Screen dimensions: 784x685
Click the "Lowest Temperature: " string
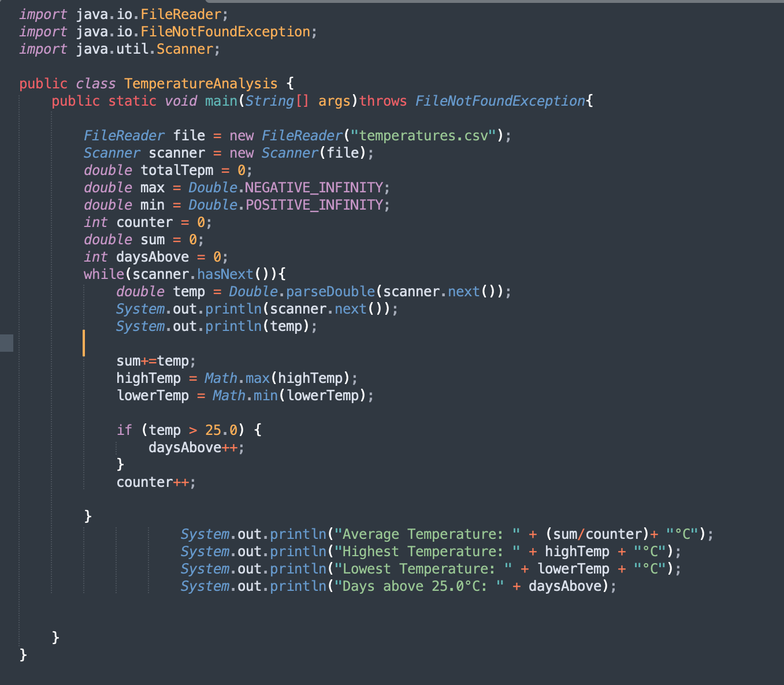coord(423,569)
